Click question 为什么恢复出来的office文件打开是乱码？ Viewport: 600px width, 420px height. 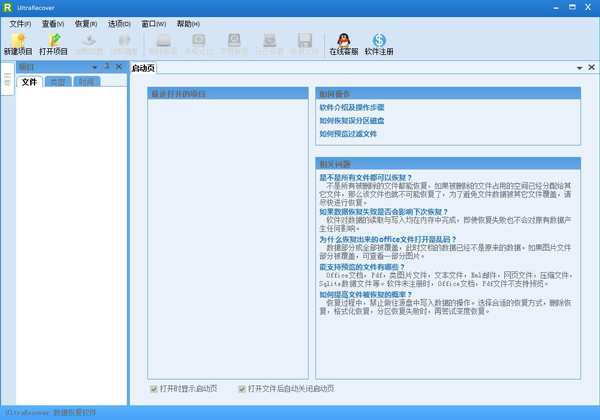(388, 239)
